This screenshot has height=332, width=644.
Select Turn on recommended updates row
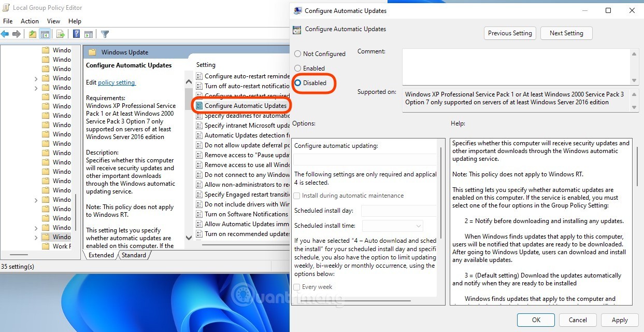coord(243,234)
